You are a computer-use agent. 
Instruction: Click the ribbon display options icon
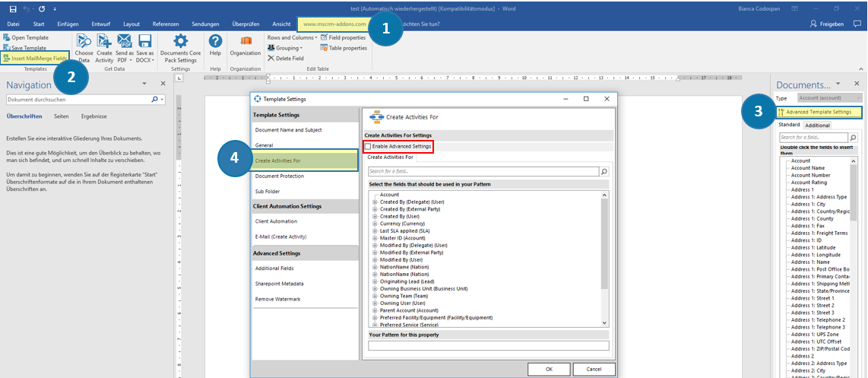pos(795,9)
